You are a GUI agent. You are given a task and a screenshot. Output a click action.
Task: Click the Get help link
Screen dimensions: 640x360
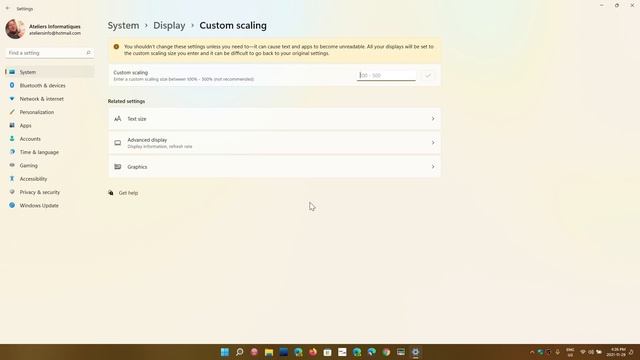tap(128, 193)
